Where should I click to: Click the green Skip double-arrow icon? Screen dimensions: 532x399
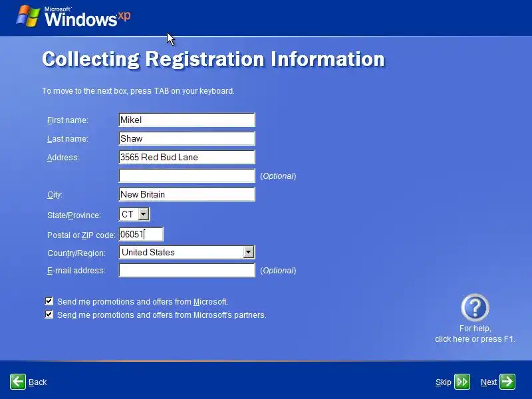[x=462, y=382]
